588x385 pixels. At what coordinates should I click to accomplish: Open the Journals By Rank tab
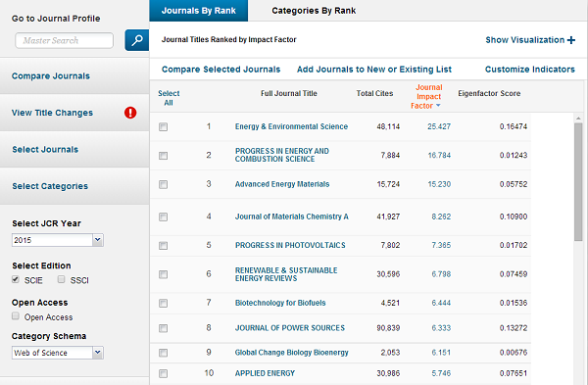pyautogui.click(x=198, y=11)
